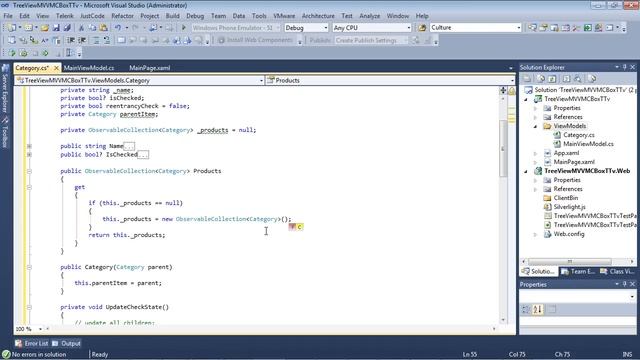Click the Cut scissors icon

(81, 28)
